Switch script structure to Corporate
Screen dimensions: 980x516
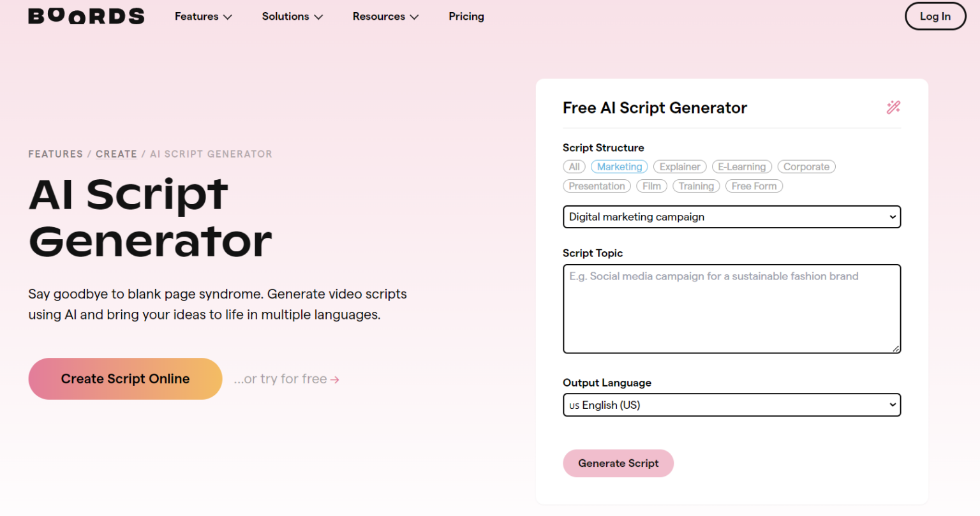coord(806,166)
